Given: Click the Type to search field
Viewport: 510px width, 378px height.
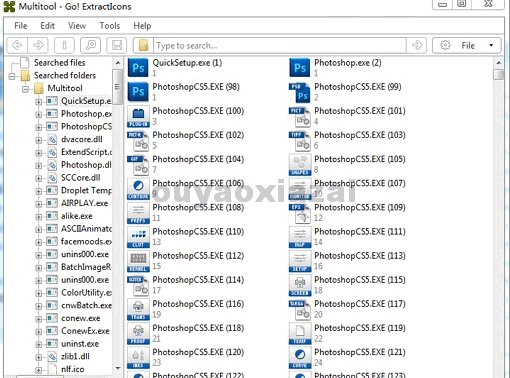Looking at the screenshot, I should 279,45.
